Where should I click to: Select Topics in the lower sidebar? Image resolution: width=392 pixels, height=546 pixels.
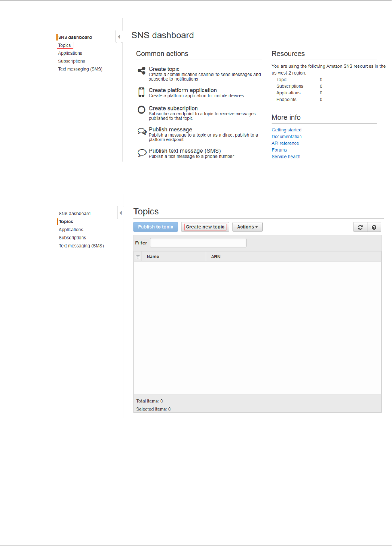(x=66, y=222)
